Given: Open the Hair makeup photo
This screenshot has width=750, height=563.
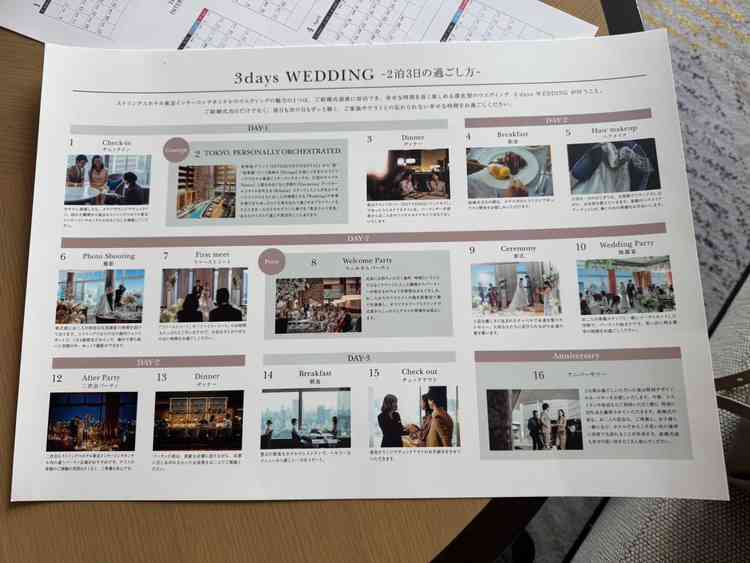Looking at the screenshot, I should [614, 166].
